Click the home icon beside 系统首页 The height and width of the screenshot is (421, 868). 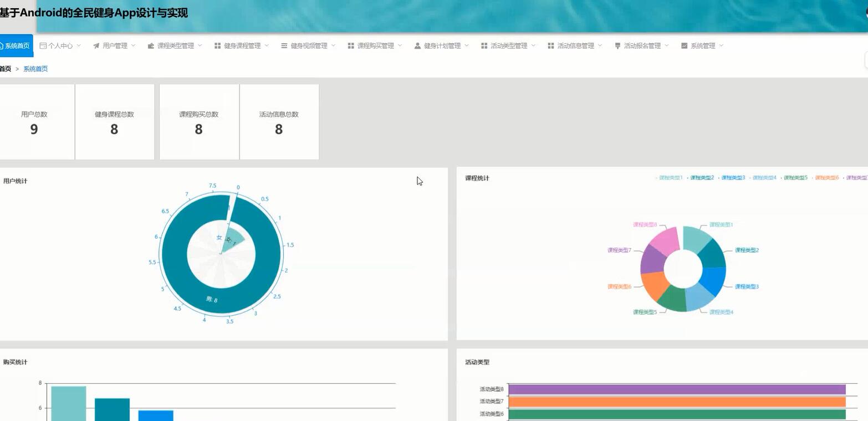click(x=1, y=46)
